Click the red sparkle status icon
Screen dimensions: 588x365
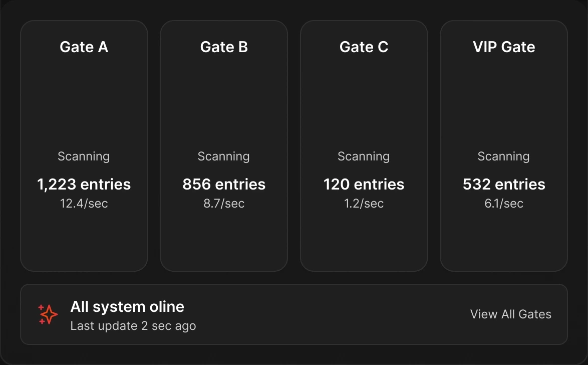pyautogui.click(x=48, y=314)
